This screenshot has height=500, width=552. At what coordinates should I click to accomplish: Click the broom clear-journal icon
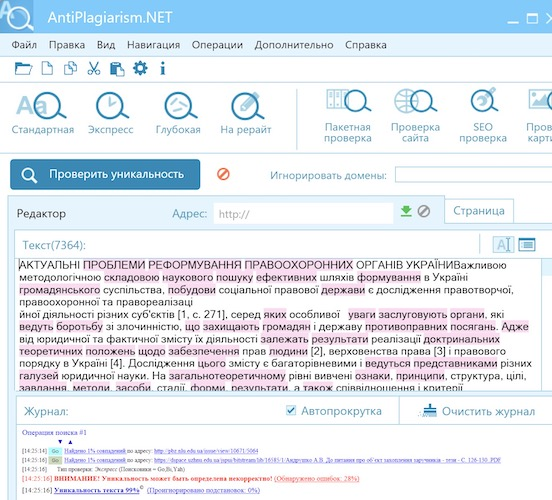[427, 411]
